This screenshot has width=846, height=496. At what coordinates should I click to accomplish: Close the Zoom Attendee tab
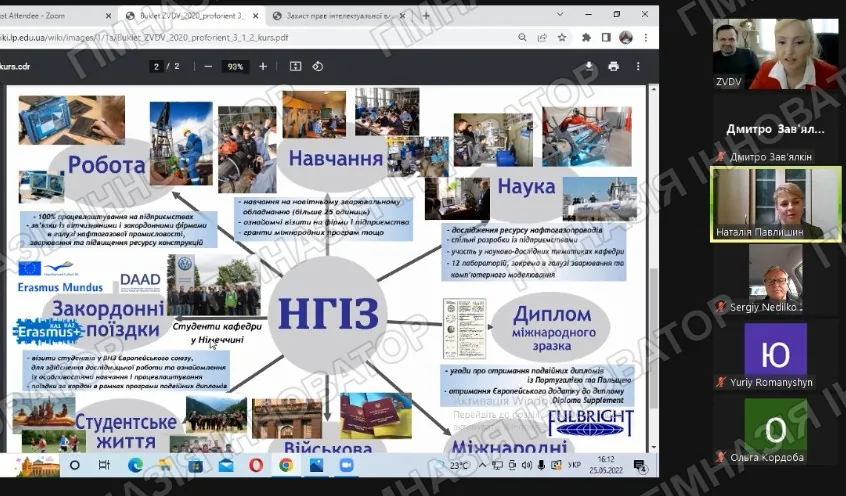pyautogui.click(x=108, y=16)
